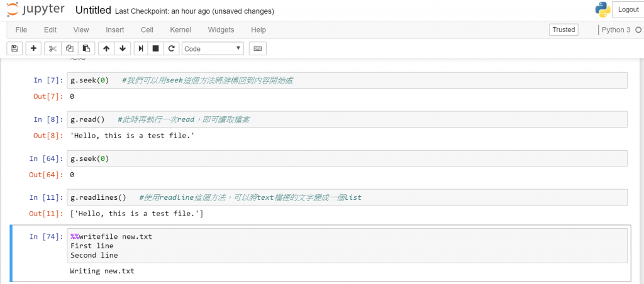This screenshot has height=284, width=644.
Task: Open the command palette keyboard icon
Action: 257,48
